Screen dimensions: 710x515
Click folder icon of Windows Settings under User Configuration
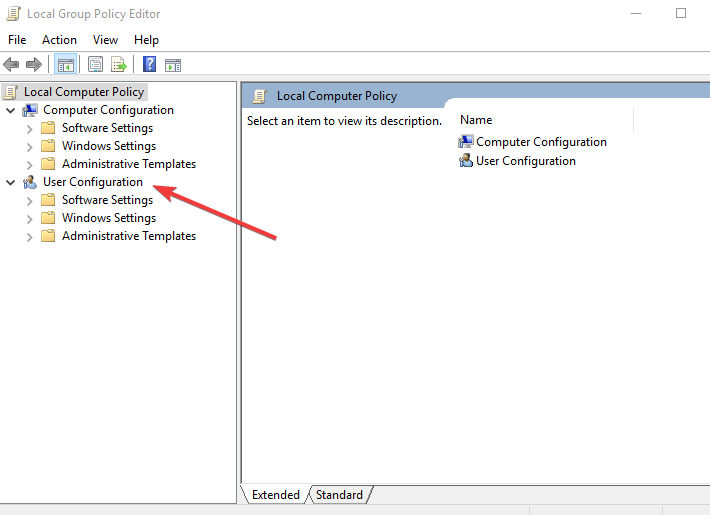(48, 218)
